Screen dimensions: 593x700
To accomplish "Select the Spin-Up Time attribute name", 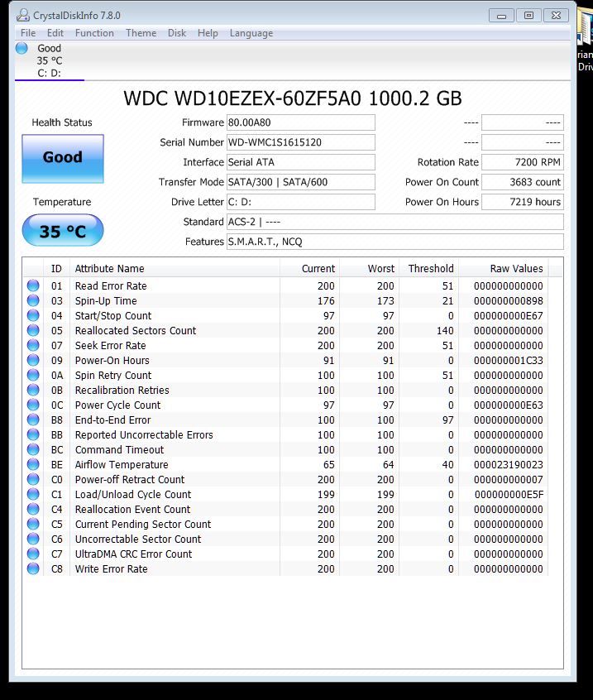I will tap(106, 301).
